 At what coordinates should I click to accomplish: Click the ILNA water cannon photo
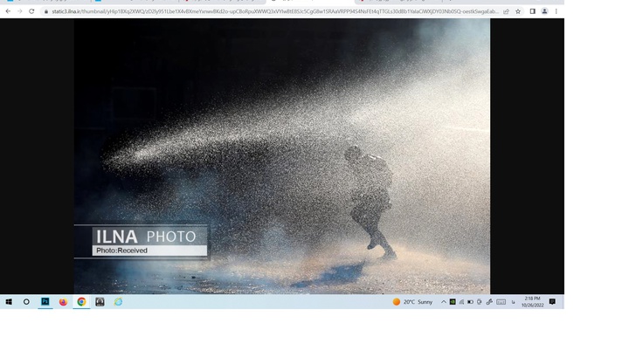click(282, 156)
